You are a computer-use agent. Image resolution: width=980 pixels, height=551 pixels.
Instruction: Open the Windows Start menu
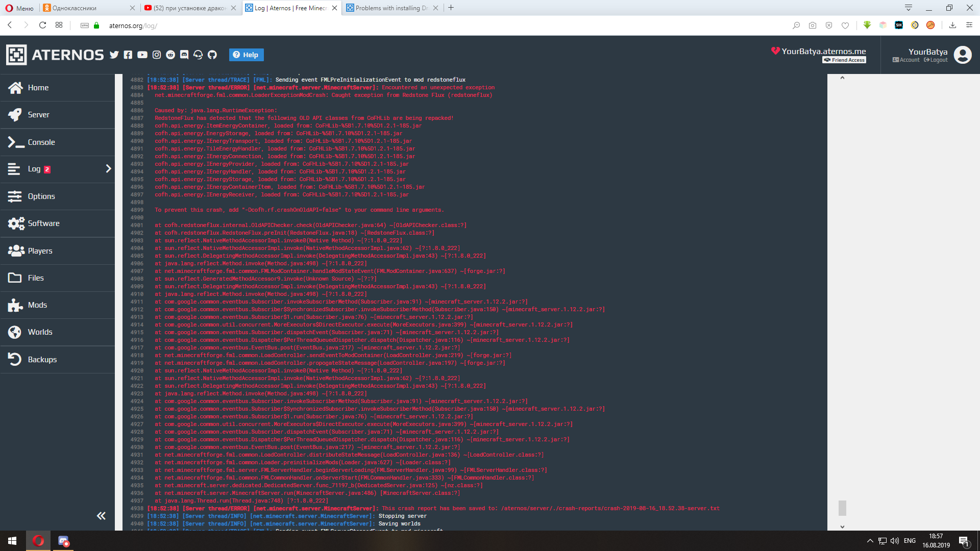pos(12,541)
